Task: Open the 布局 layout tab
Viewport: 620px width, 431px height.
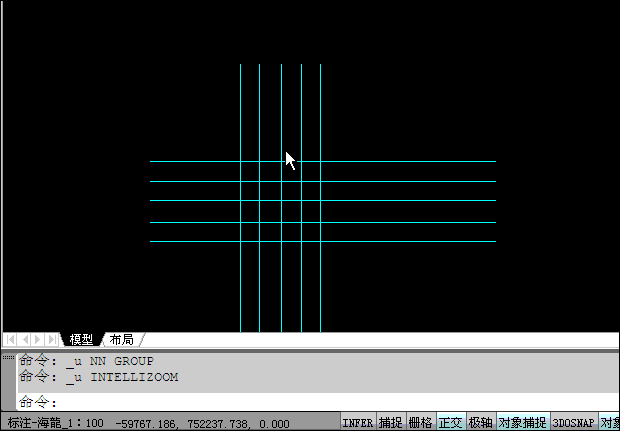Action: pos(121,340)
